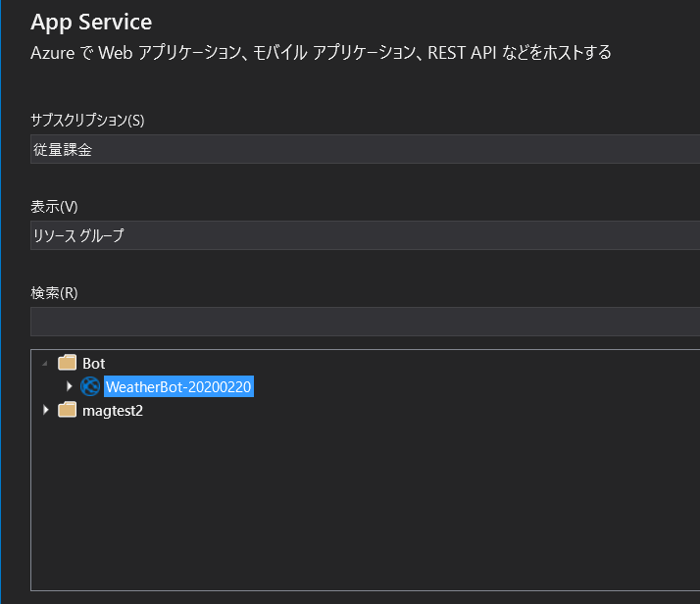Click the blue left window border
Screen dimensions: 700x604
tap(1, 302)
